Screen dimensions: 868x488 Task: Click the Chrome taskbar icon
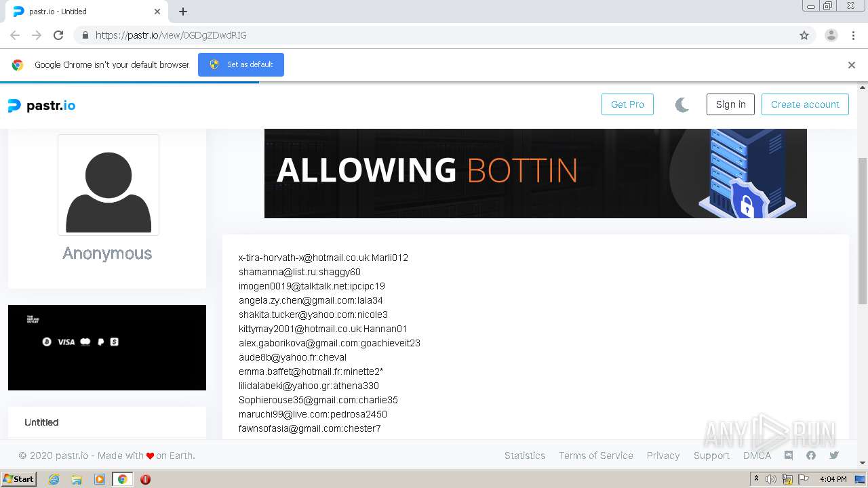(123, 479)
